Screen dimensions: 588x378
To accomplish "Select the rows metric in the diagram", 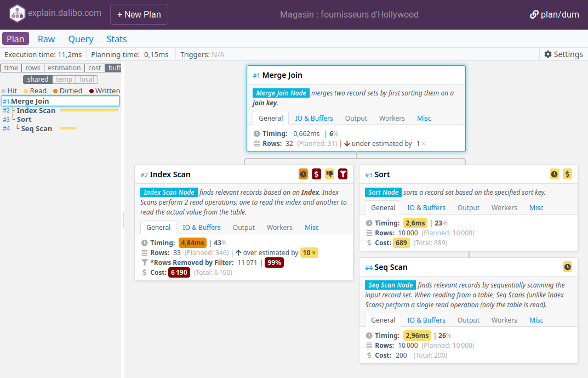I will tap(33, 68).
